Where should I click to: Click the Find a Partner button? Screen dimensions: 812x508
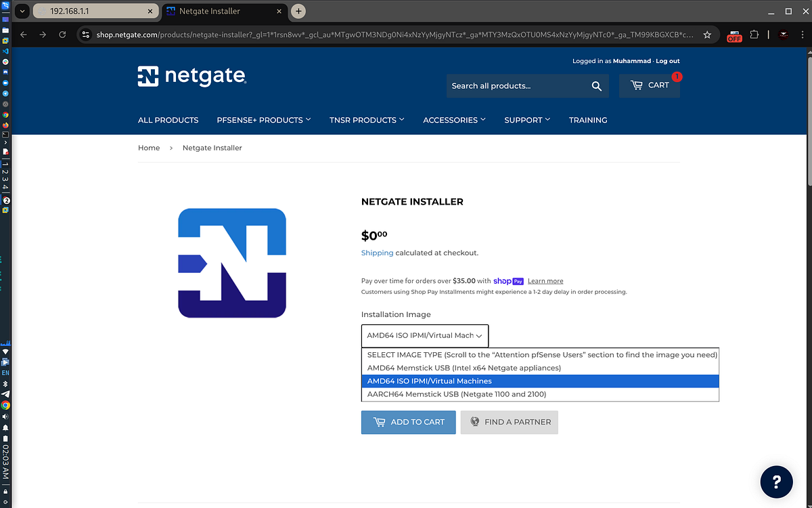[x=510, y=422]
